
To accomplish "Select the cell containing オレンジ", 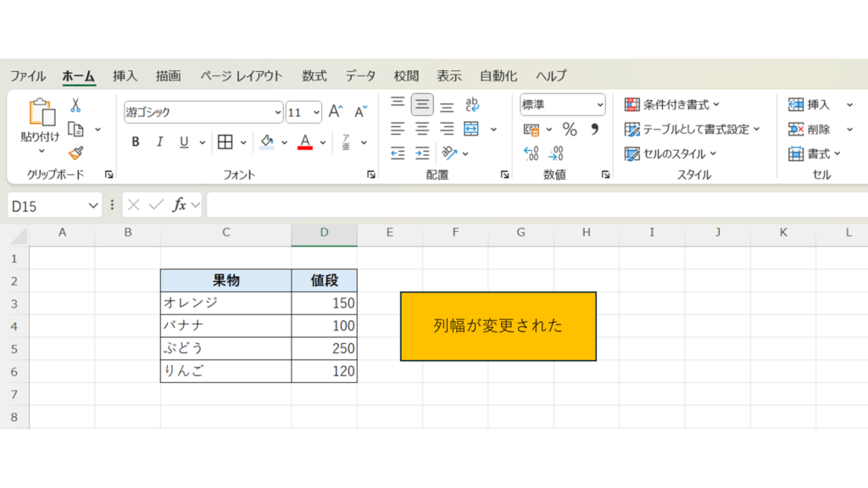I will tap(225, 303).
